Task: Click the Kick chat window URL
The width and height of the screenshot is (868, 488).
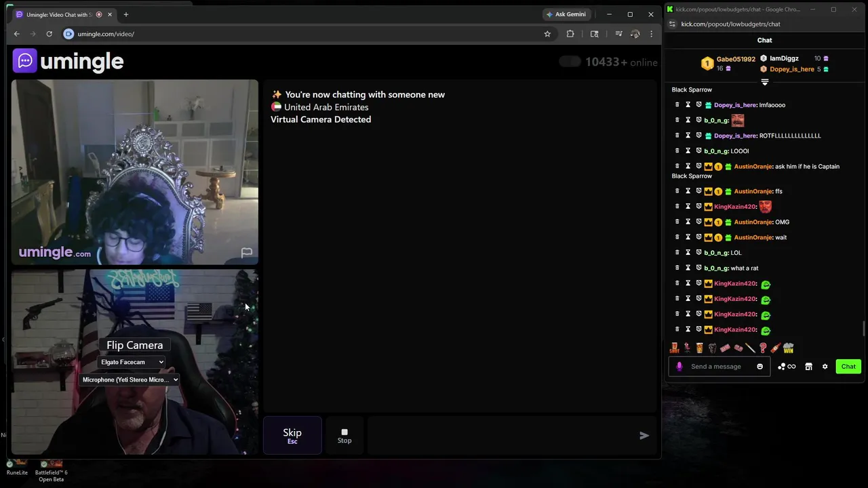Action: (730, 24)
